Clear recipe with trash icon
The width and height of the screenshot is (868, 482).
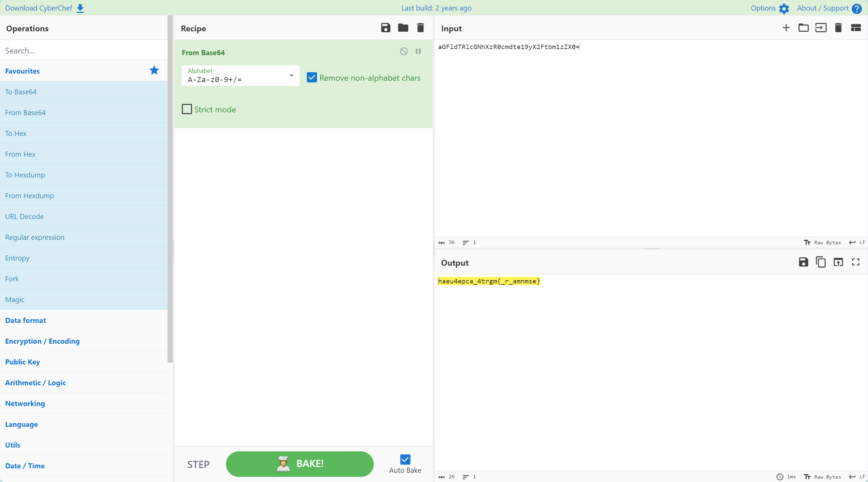[x=420, y=28]
